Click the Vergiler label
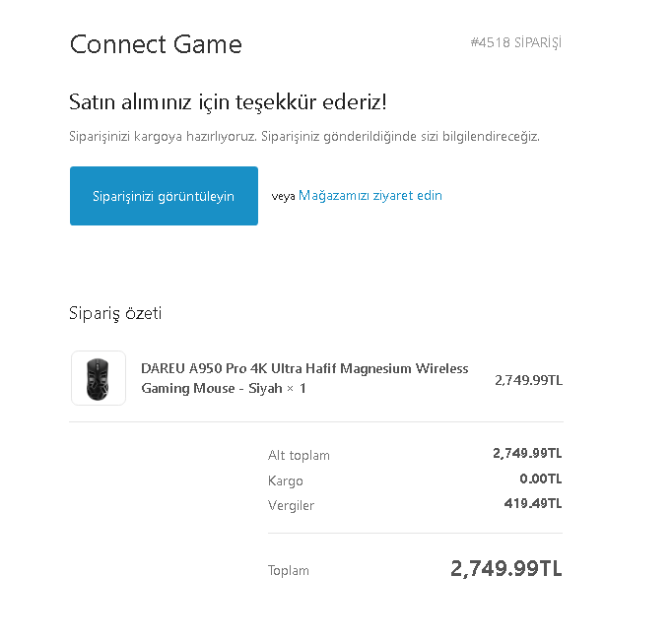672x639 pixels. coord(291,506)
